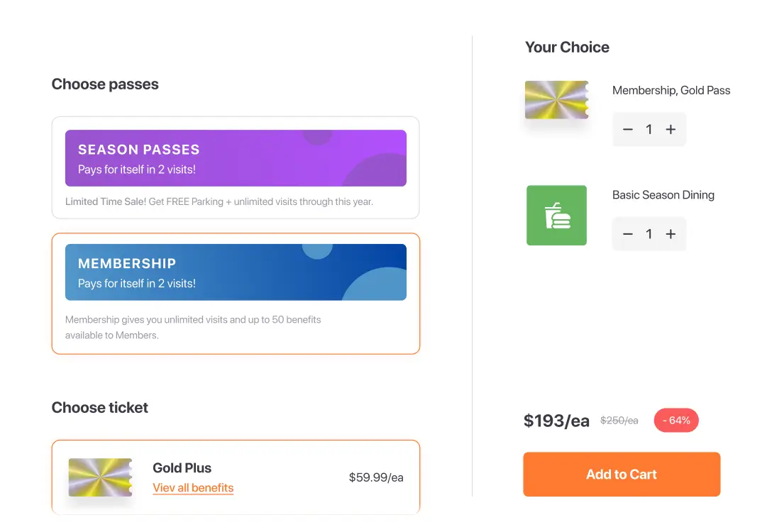The image size is (772, 532).
Task: Click the -64% discount badge
Action: pos(675,421)
